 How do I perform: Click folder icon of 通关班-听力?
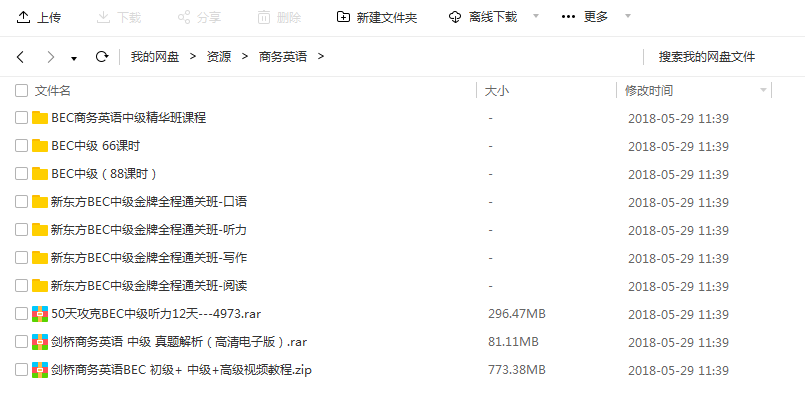(40, 230)
